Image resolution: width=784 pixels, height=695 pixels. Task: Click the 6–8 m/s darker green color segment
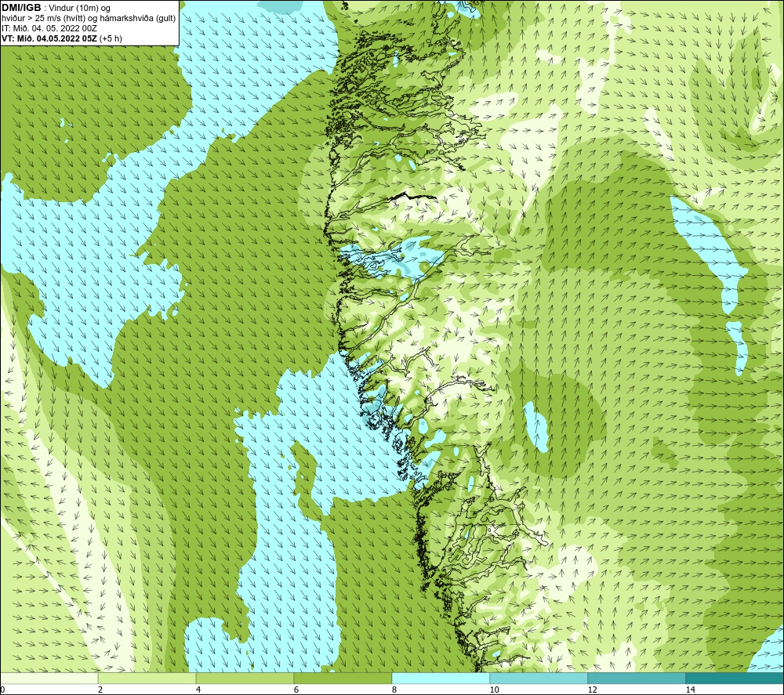(x=343, y=678)
